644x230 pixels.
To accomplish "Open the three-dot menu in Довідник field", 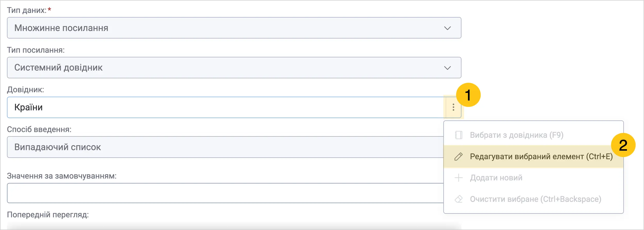I will click(453, 107).
